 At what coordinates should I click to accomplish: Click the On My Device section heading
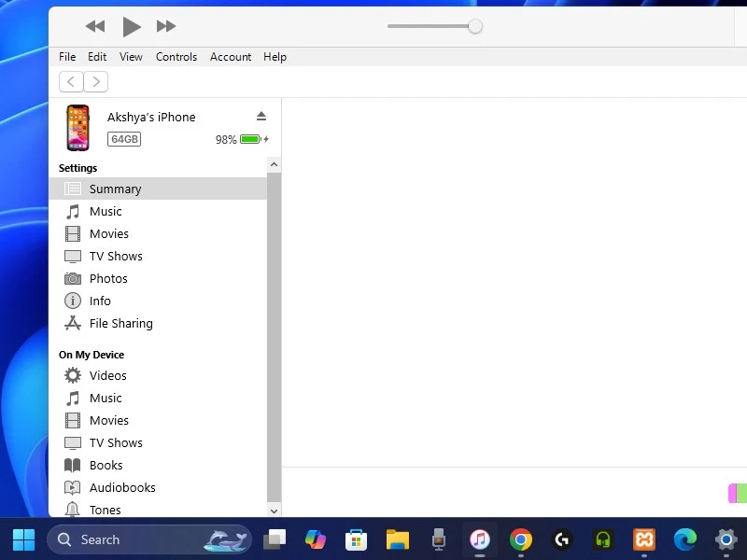pyautogui.click(x=92, y=355)
